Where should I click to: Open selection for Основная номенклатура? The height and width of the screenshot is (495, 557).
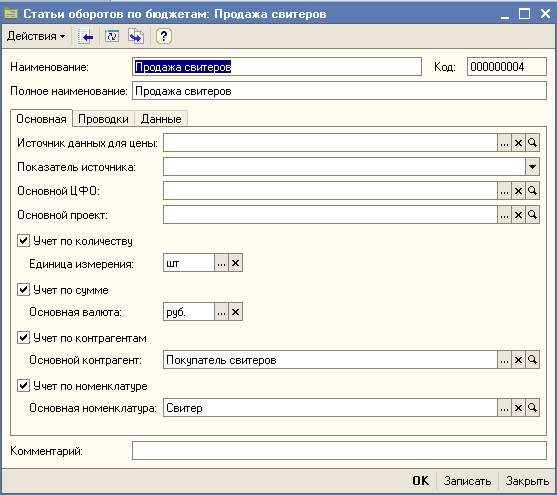click(504, 408)
